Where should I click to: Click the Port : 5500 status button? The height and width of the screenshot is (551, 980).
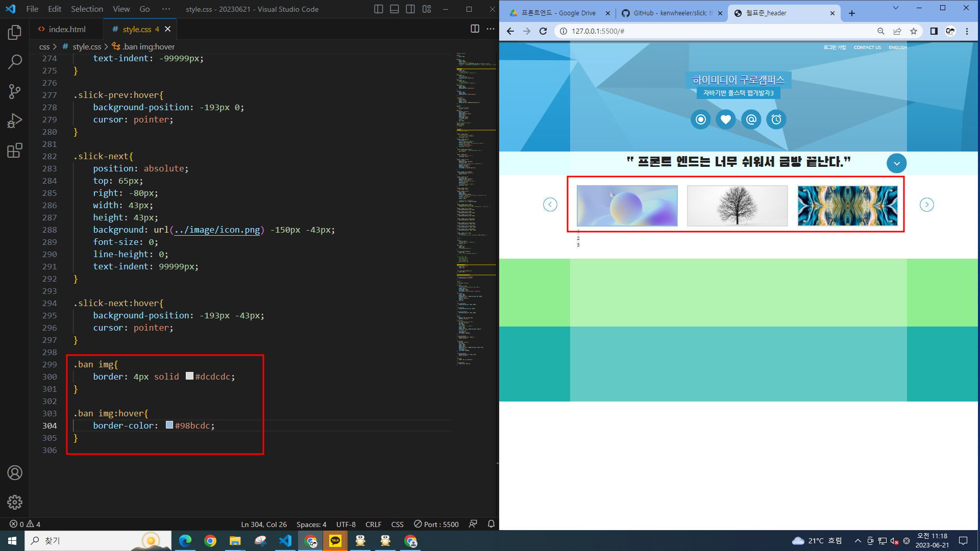coord(436,524)
